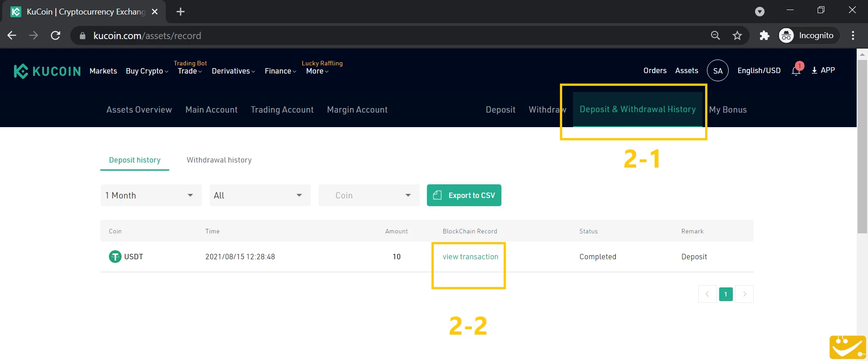Expand the 1 Month period dropdown
Image resolution: width=868 pixels, height=361 pixels.
[x=151, y=195]
